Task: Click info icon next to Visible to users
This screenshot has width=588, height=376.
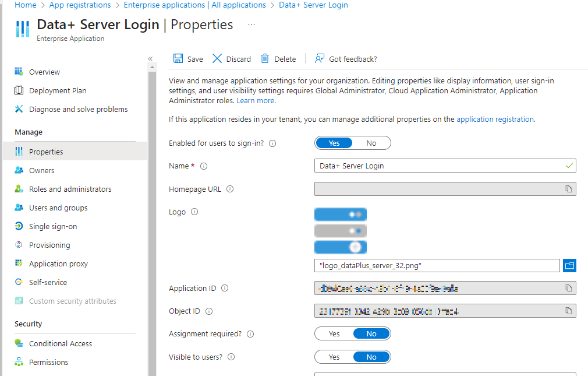Action: pyautogui.click(x=231, y=357)
